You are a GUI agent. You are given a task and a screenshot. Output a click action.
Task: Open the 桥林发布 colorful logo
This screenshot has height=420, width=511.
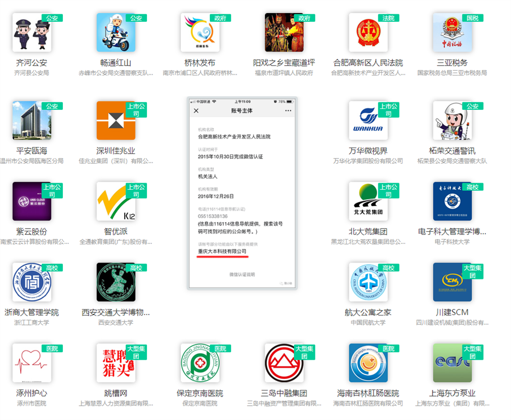click(x=200, y=33)
